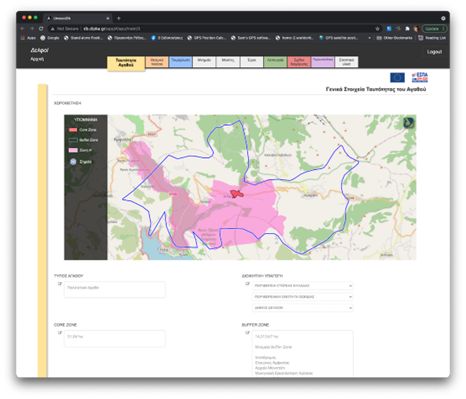Click the Logout link in the header
The image size is (466, 399).
click(434, 52)
